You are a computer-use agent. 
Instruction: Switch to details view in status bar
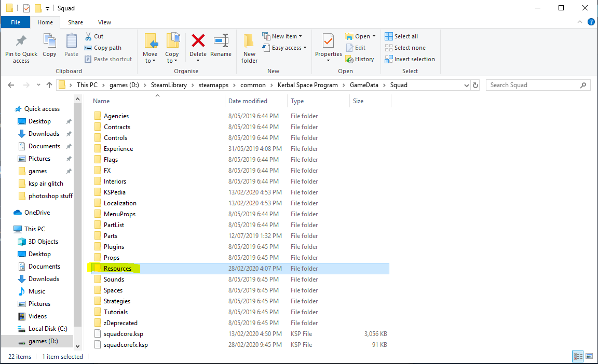tap(578, 356)
